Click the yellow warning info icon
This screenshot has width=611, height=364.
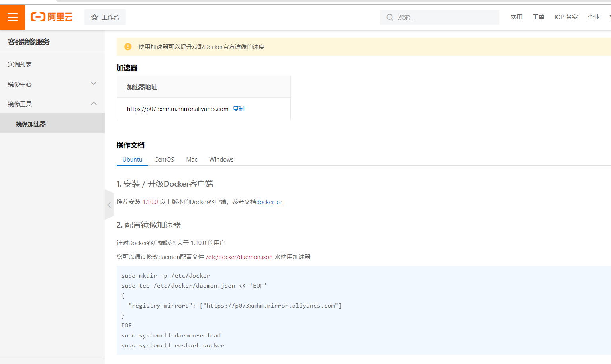pyautogui.click(x=128, y=47)
